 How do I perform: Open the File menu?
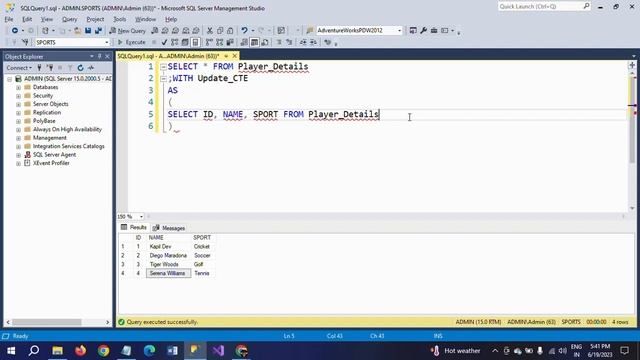9,19
